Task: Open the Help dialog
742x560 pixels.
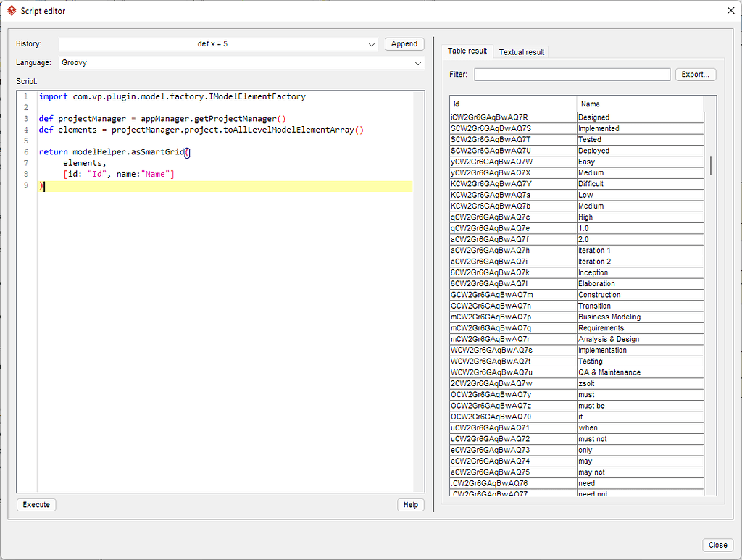Action: click(410, 504)
